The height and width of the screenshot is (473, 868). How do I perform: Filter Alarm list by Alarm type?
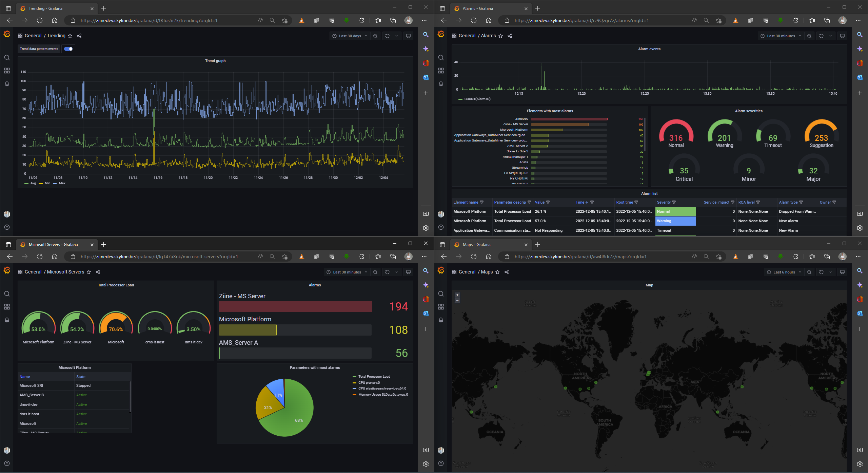[x=801, y=203]
